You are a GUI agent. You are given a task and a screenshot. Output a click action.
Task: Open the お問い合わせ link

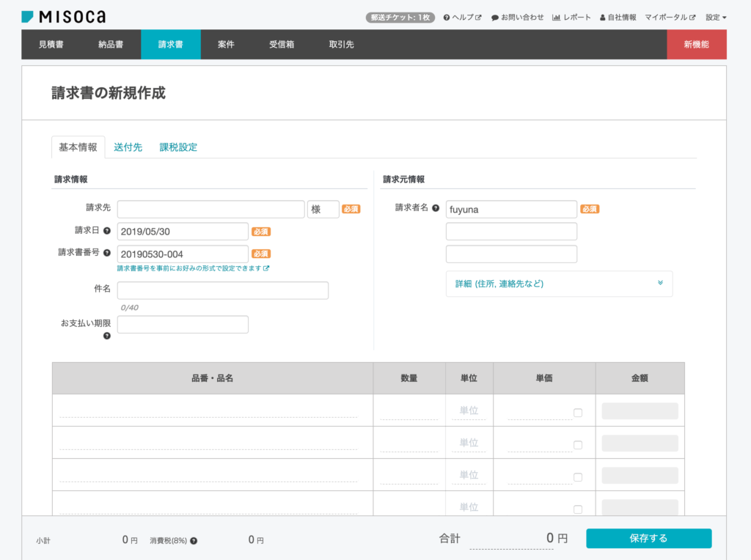[x=517, y=18]
